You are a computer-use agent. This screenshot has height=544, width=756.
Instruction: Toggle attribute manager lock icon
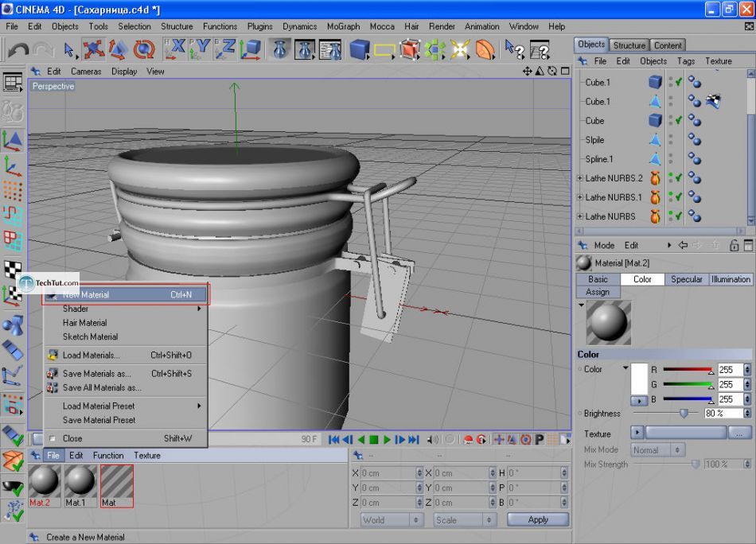[734, 245]
